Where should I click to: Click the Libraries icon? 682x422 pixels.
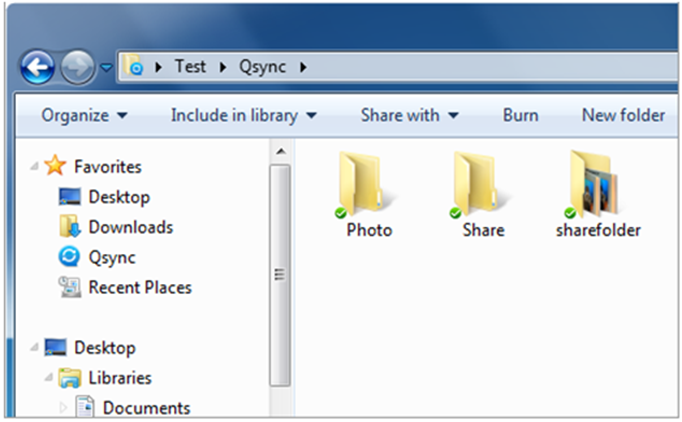[70, 378]
